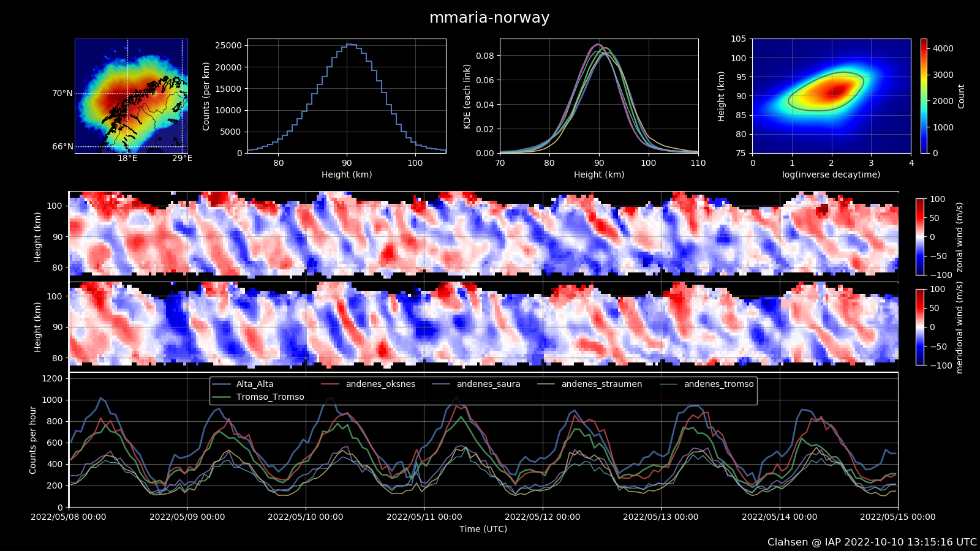Click the meridional wind colorbar
Viewport: 980px width, 551px height.
pyautogui.click(x=920, y=327)
